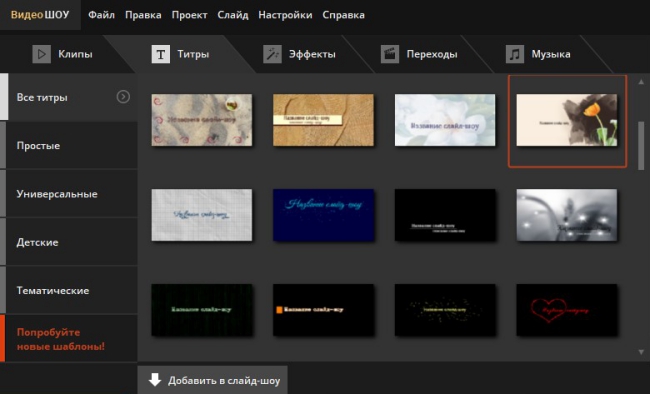Image resolution: width=650 pixels, height=394 pixels.
Task: Select the gray bokeh title template
Action: tap(567, 215)
